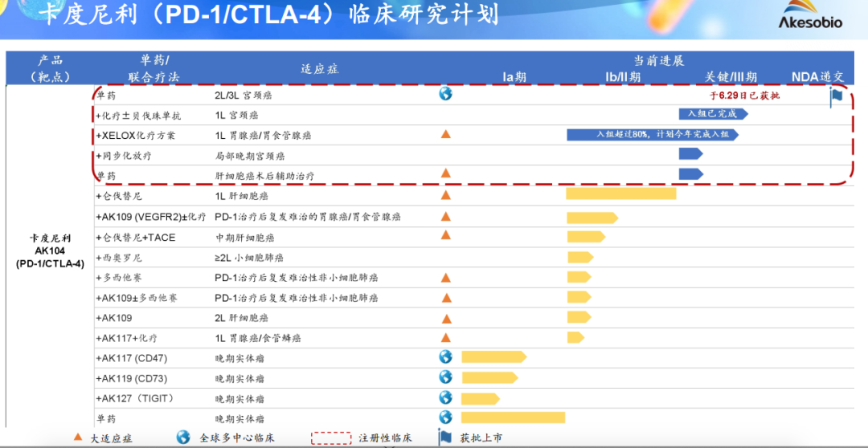Click the legend flag icon beside 获批上市
The height and width of the screenshot is (448, 868).
point(445,438)
